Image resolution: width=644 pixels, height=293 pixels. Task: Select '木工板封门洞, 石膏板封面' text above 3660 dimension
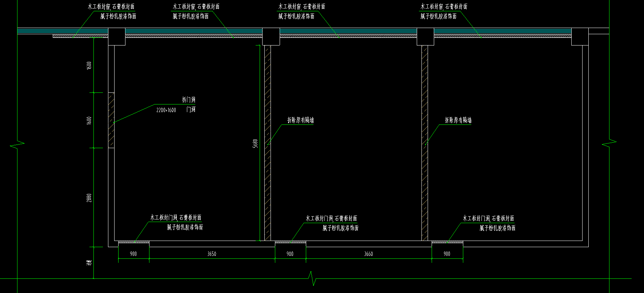331,218
